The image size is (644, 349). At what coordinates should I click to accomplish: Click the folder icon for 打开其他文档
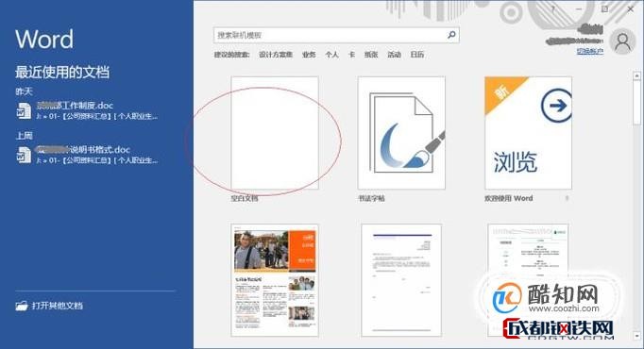coord(22,306)
